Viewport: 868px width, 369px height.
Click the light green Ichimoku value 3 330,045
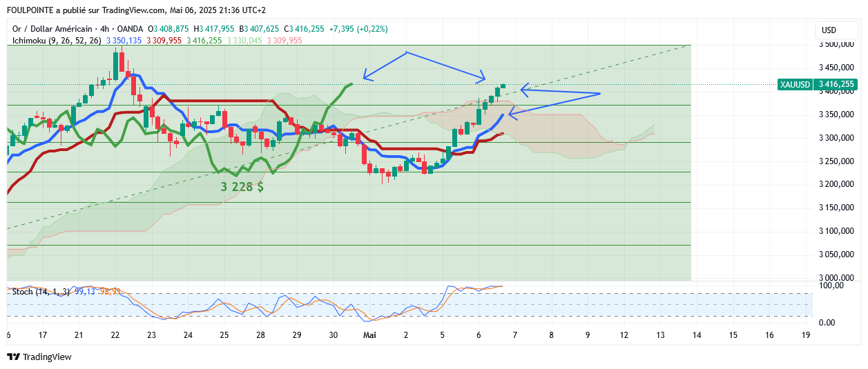(x=244, y=41)
